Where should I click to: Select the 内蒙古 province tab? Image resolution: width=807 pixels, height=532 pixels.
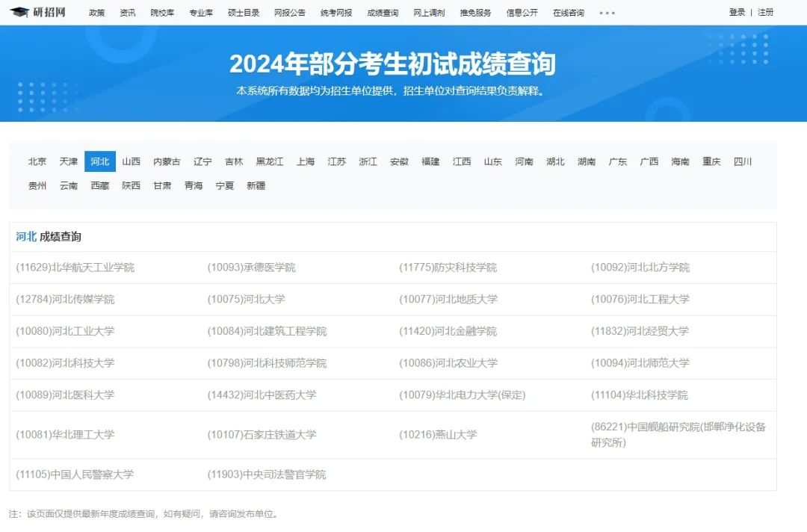(x=167, y=161)
